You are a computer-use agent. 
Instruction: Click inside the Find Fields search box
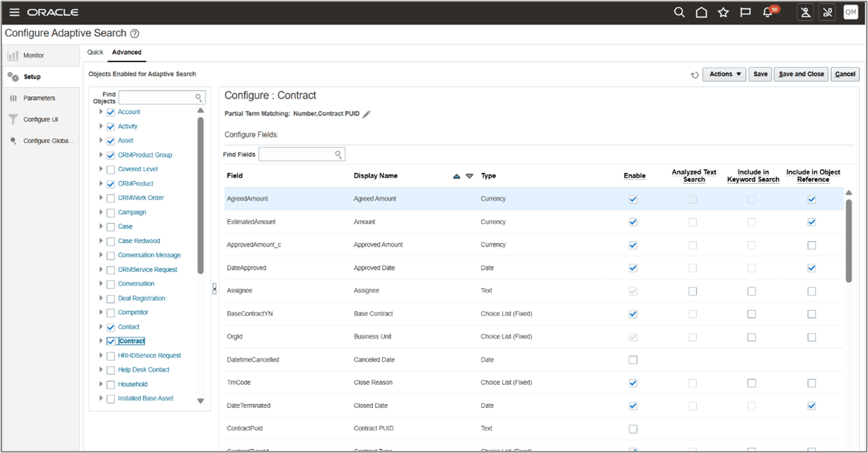[300, 154]
